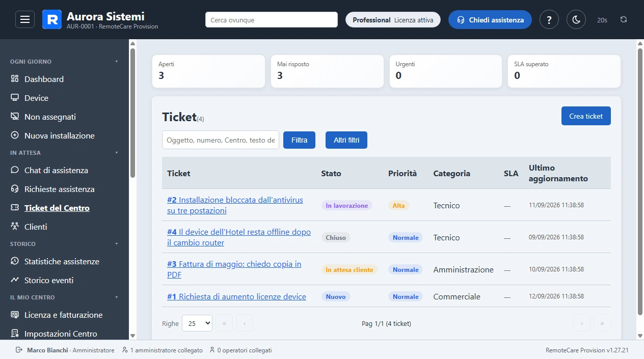Viewport: 644px width, 359px height.
Task: Open ticket #4 about Hotel device offline
Action: click(239, 237)
